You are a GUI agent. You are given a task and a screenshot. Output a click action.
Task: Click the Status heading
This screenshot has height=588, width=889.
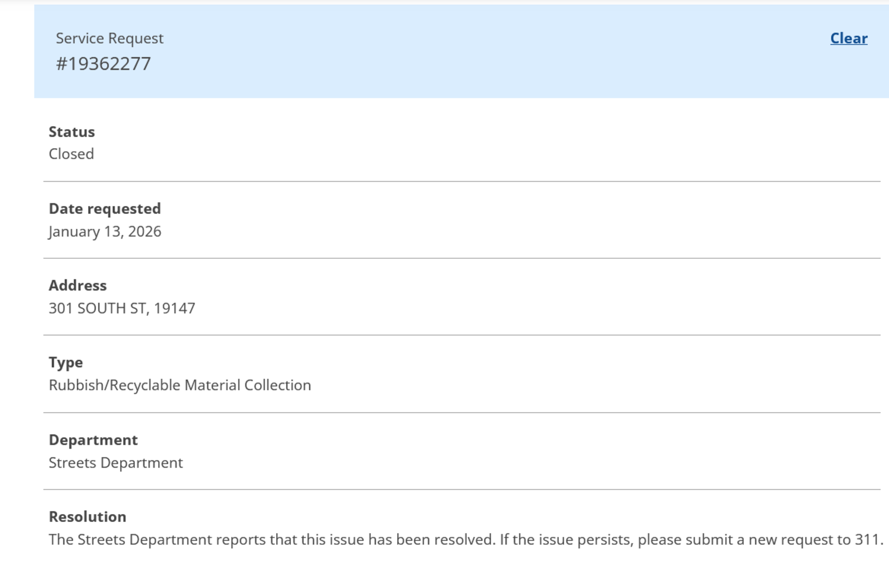(x=72, y=132)
